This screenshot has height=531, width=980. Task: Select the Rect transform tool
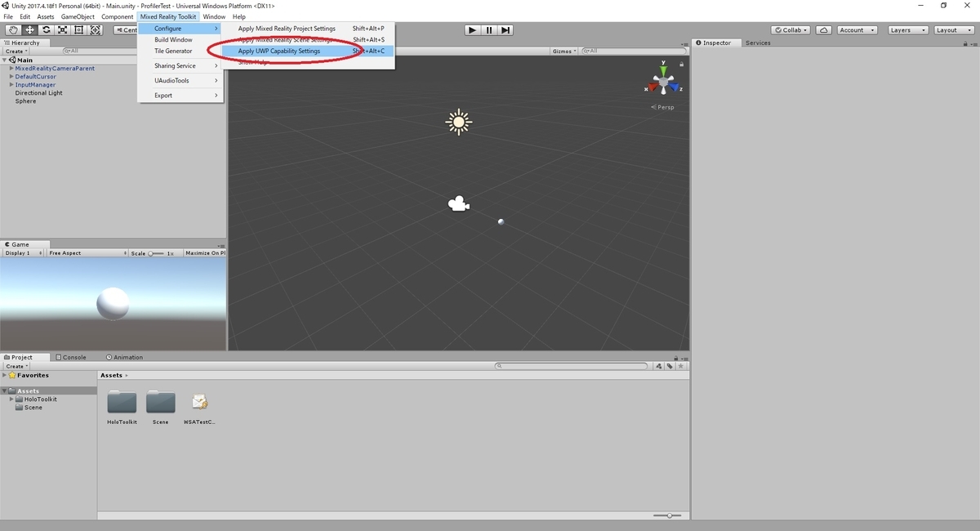(78, 30)
